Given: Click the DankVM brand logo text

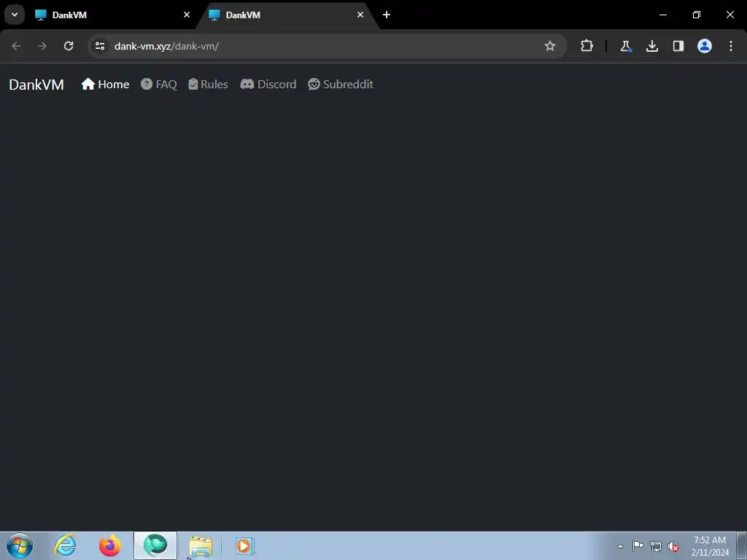Looking at the screenshot, I should pyautogui.click(x=36, y=85).
